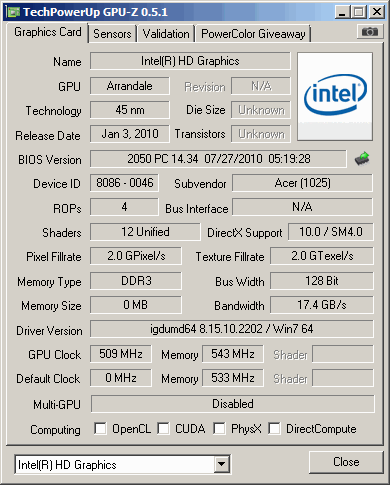Enable the OpenCL checkbox
Image resolution: width=390 pixels, height=485 pixels.
100,429
